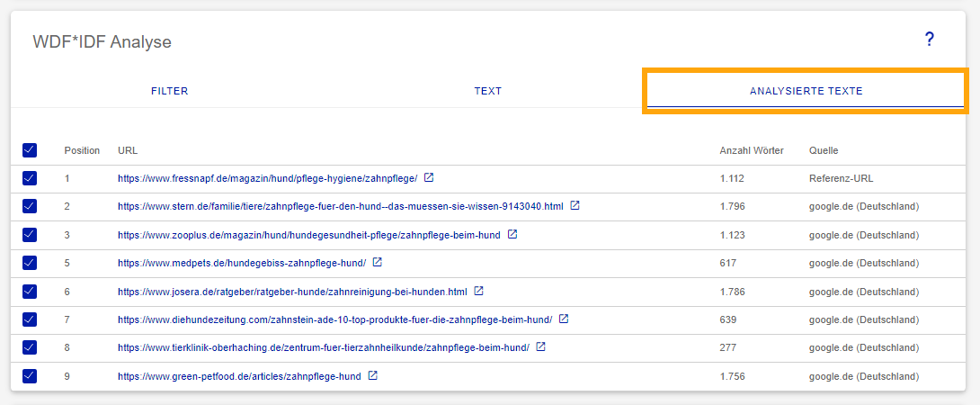Uncheck the position 2 stern.de row checkbox
Image resolution: width=980 pixels, height=405 pixels.
[x=30, y=206]
